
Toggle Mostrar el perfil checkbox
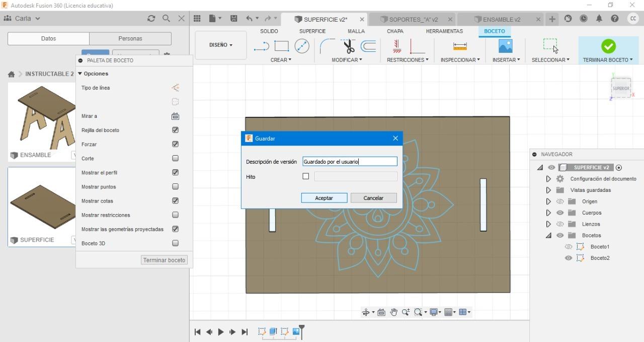pos(175,172)
